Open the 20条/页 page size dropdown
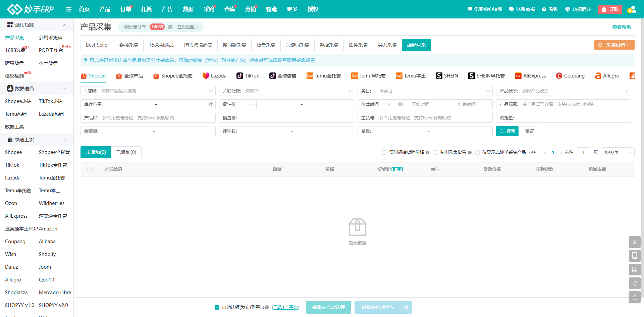Viewport: 644px width, 317px height. pyautogui.click(x=617, y=152)
